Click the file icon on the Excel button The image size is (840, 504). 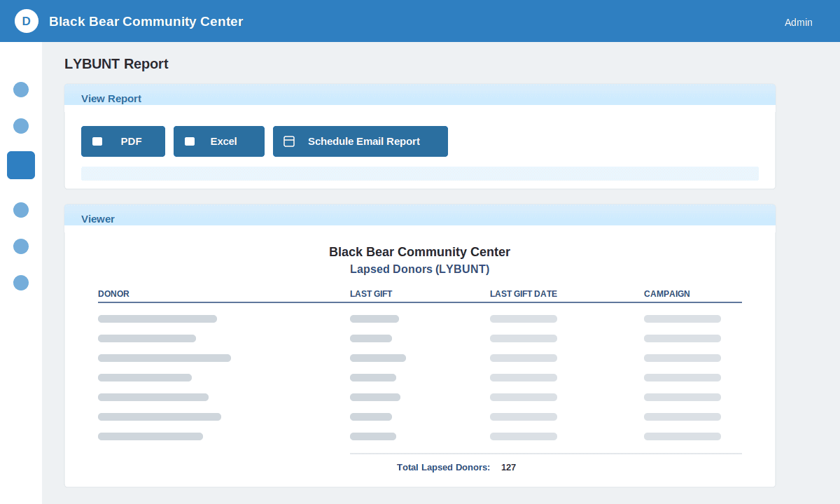coord(190,141)
